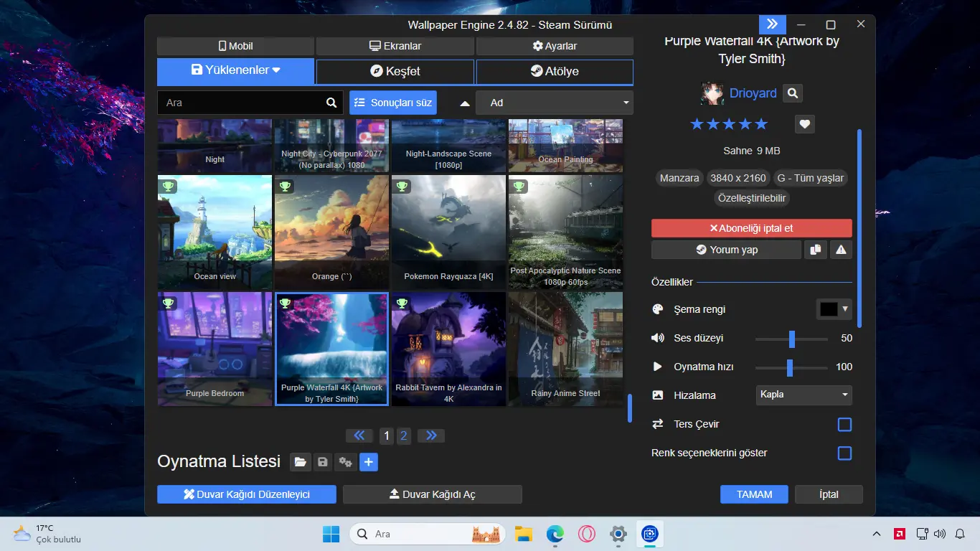Click Aboneliği iptal et button
Screen dimensions: 980x551
(x=752, y=228)
